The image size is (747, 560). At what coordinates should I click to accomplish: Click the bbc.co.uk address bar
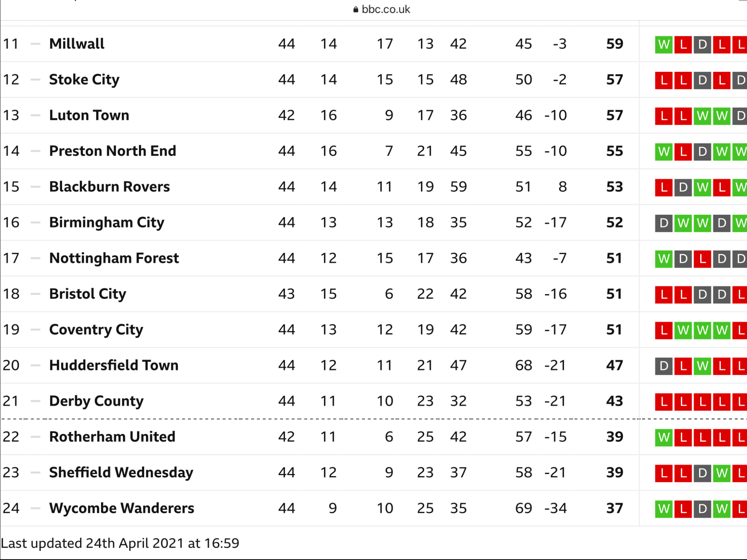tap(382, 9)
